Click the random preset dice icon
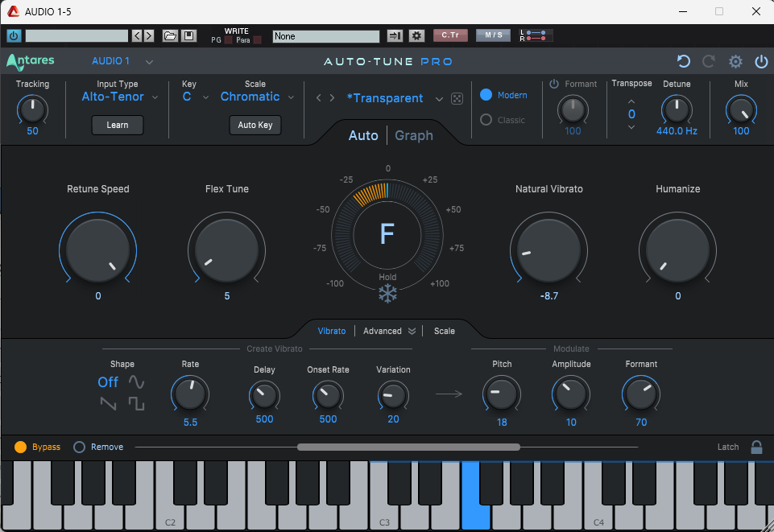774x532 pixels. point(457,99)
